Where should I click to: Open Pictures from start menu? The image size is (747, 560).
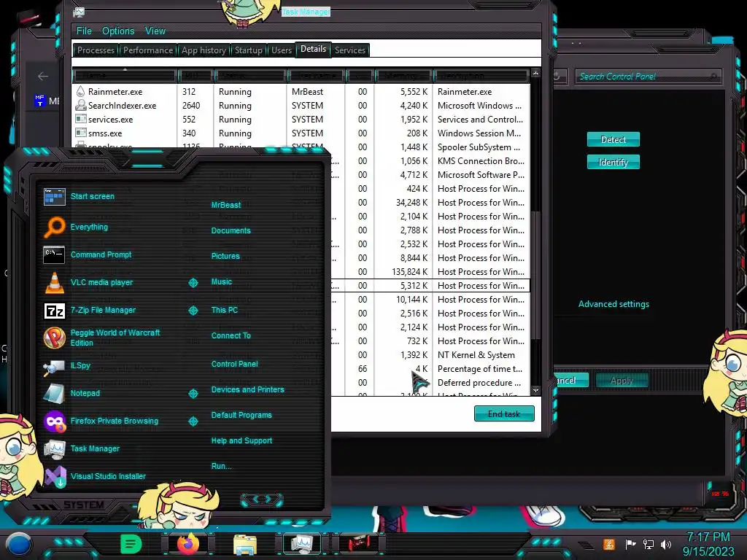click(x=225, y=256)
